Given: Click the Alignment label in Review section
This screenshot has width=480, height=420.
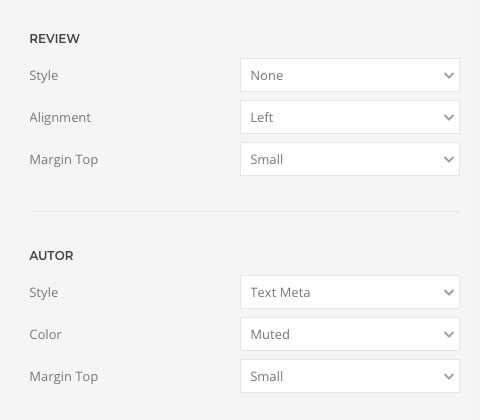Looking at the screenshot, I should coord(60,118).
